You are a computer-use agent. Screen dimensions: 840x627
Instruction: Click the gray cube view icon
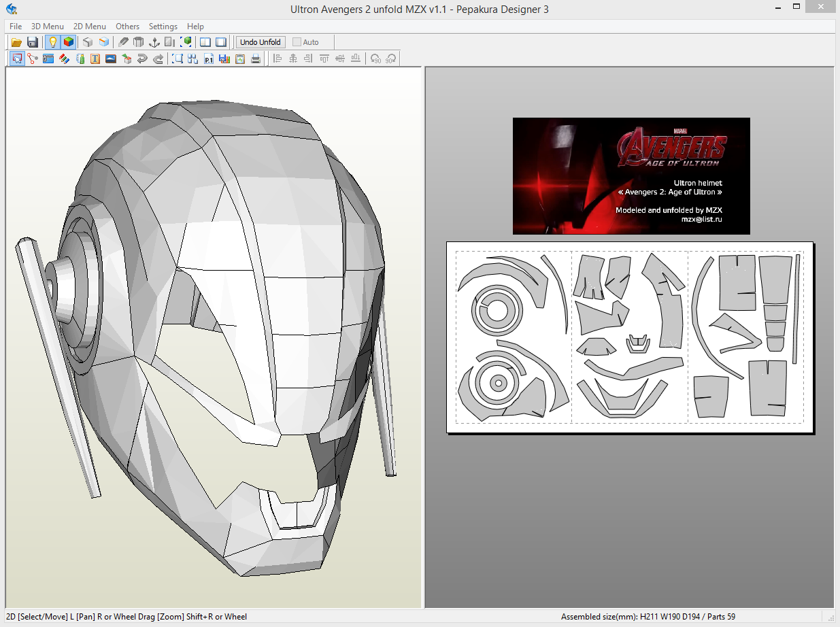click(88, 42)
